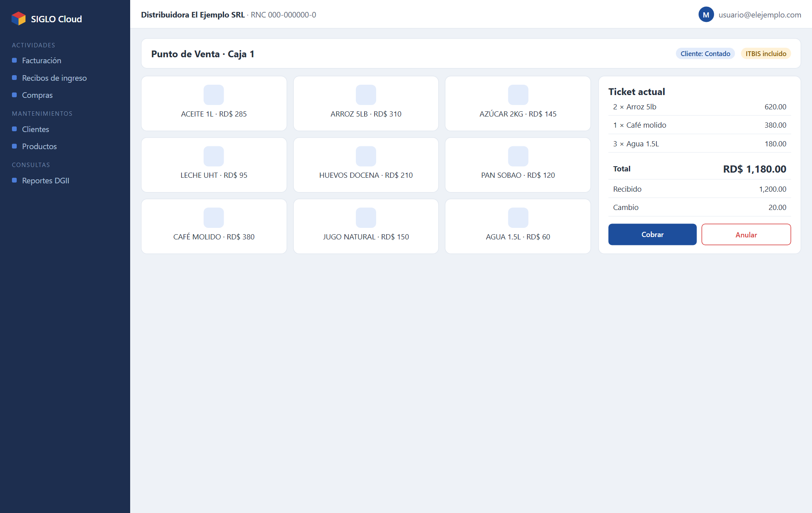Click usuario@elejemplo.com account text
Image resolution: width=812 pixels, height=513 pixels.
759,15
